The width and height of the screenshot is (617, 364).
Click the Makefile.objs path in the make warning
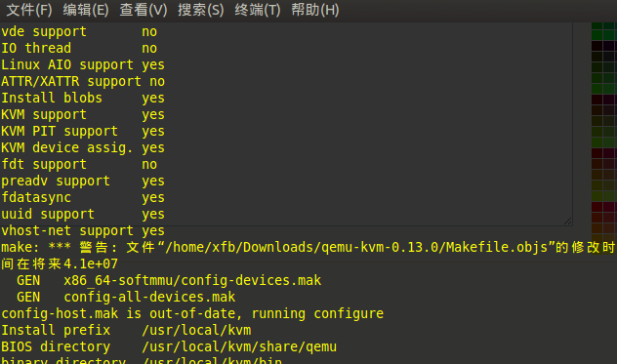pyautogui.click(x=356, y=247)
